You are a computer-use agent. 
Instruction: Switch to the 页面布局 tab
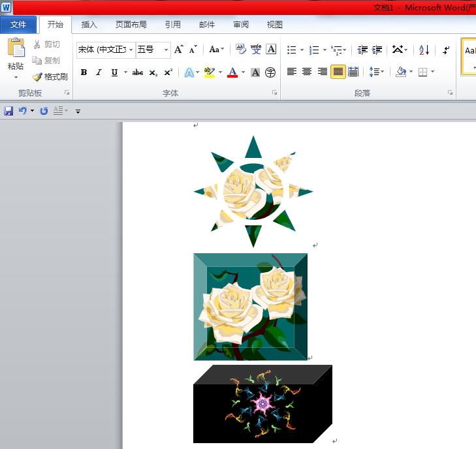pyautogui.click(x=131, y=25)
